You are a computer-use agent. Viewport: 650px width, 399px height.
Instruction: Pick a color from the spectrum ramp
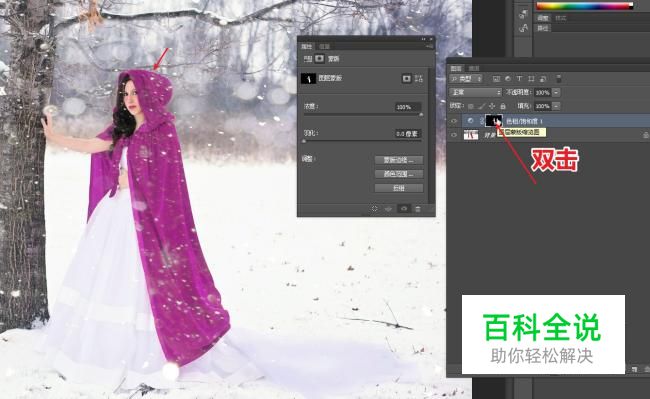585,6
